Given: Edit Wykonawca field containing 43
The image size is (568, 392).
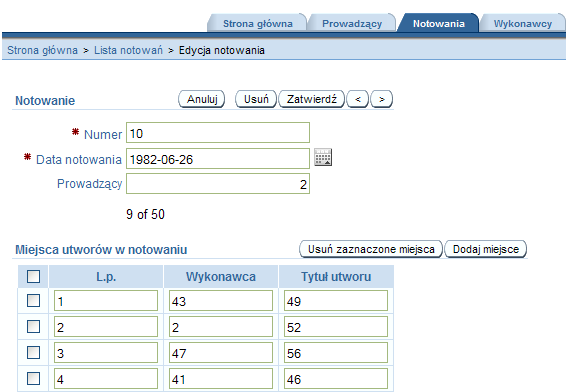Looking at the screenshot, I should (x=221, y=300).
